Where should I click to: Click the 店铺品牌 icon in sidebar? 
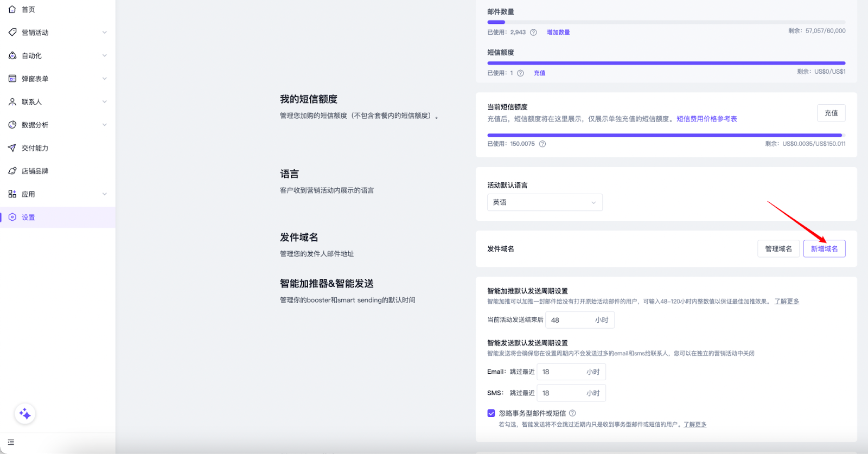[x=12, y=171]
